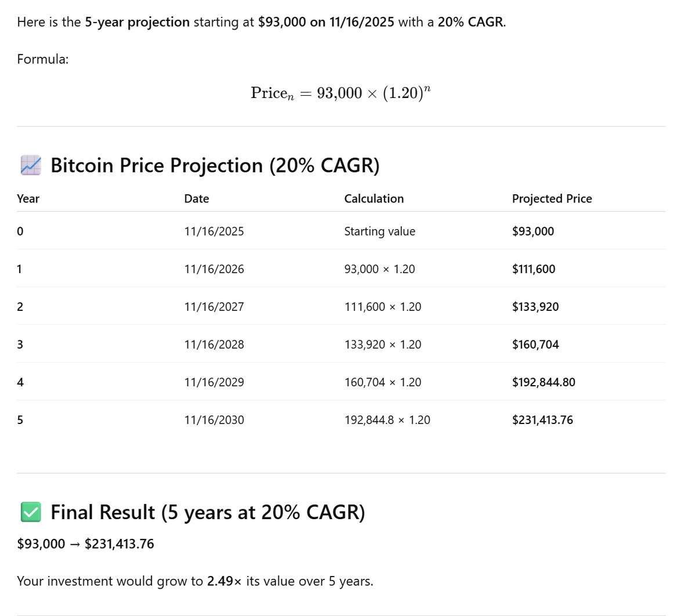696x616 pixels.
Task: Click the Projected Price column header
Action: [552, 198]
